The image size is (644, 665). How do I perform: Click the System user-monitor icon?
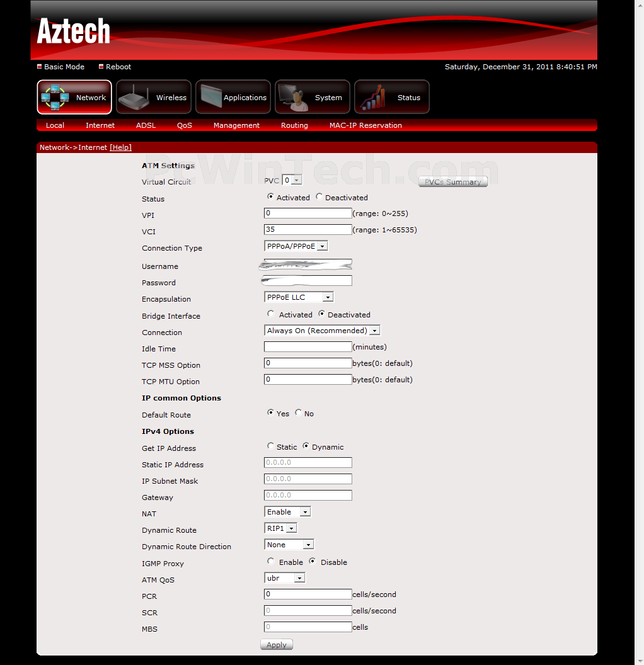(x=293, y=98)
